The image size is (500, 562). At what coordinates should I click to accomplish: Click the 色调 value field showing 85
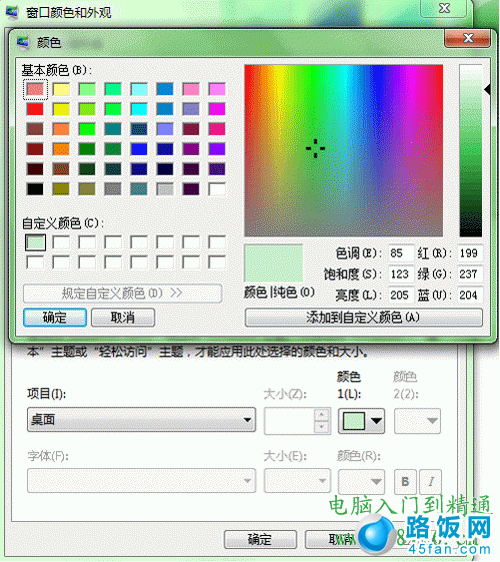401,253
